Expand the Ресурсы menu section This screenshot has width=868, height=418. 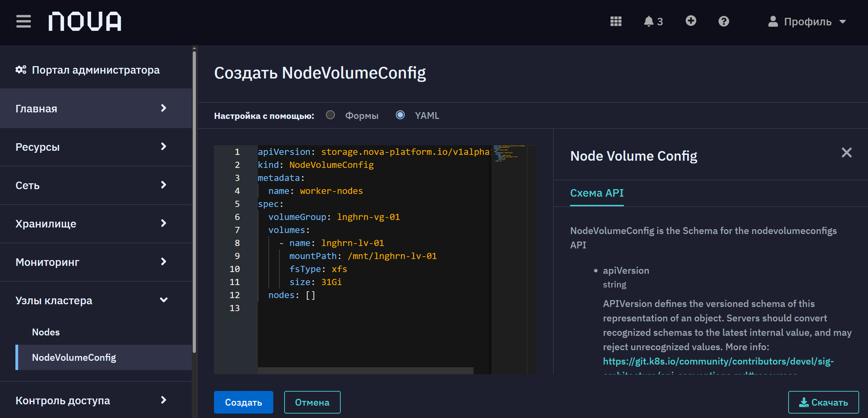(x=96, y=147)
